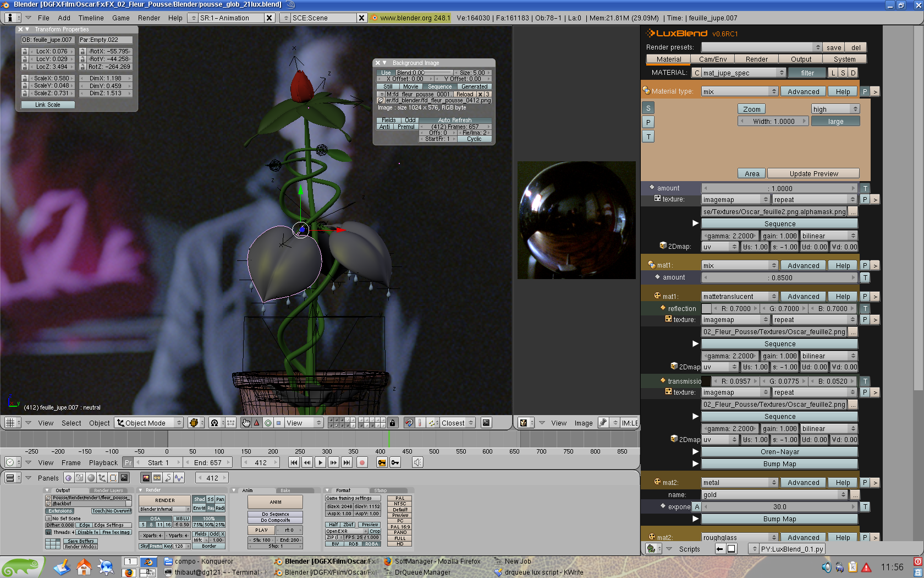This screenshot has width=924, height=578.
Task: Expand the Oren-Nayar section arrow
Action: coord(695,451)
